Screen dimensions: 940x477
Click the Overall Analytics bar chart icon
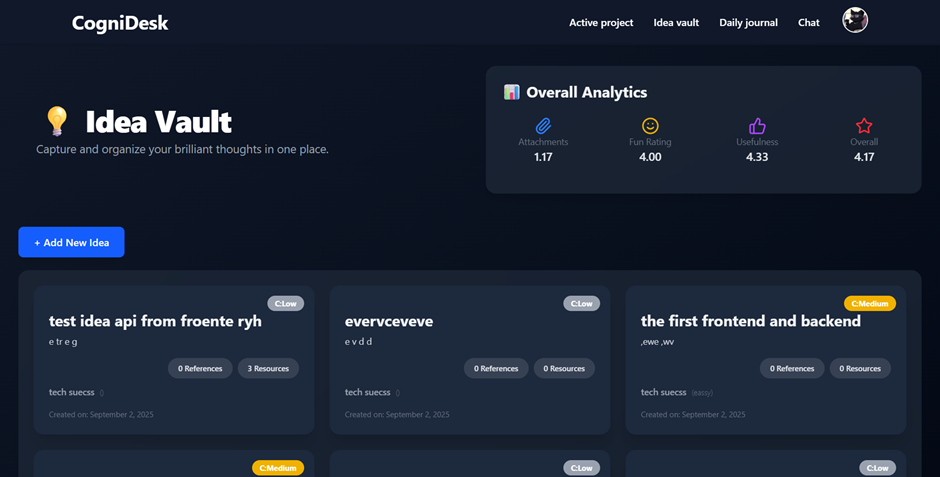click(512, 92)
